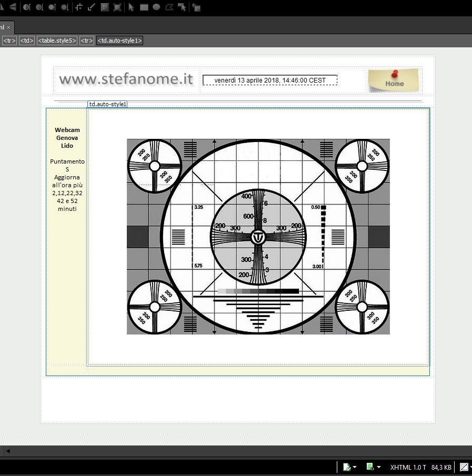The width and height of the screenshot is (472, 476).
Task: Click the code error indicator icon
Action: [x=370, y=467]
